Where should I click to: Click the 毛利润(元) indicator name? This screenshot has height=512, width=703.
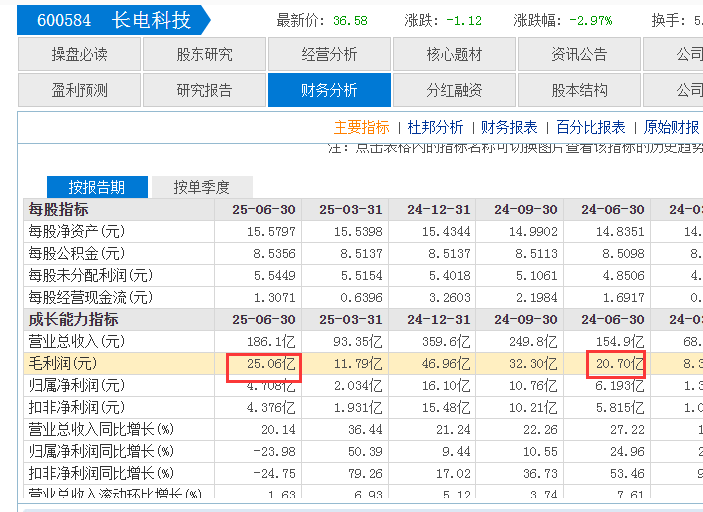63,363
